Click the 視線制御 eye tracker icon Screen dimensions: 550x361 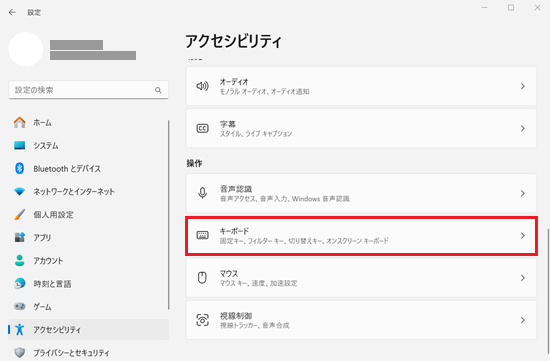tap(202, 320)
